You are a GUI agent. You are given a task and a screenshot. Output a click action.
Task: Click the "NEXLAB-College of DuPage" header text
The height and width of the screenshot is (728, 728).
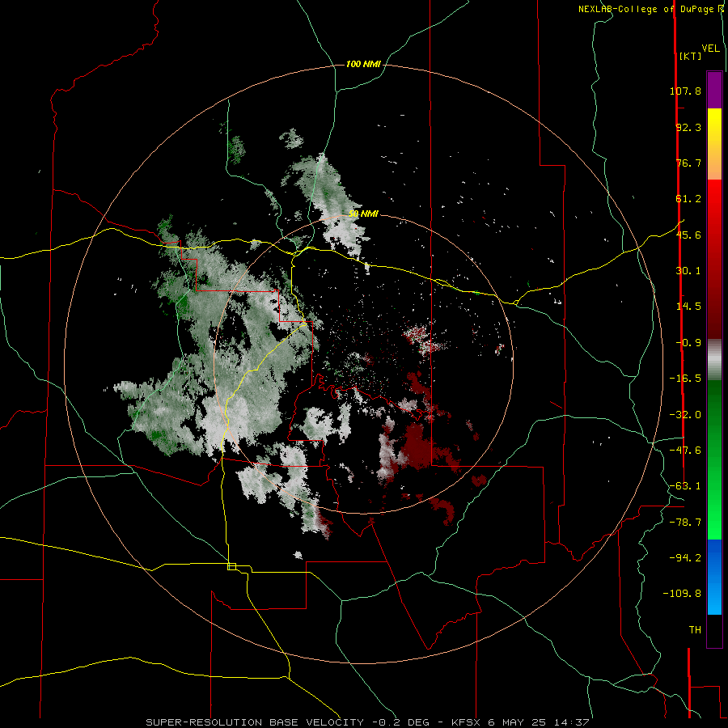click(x=647, y=9)
